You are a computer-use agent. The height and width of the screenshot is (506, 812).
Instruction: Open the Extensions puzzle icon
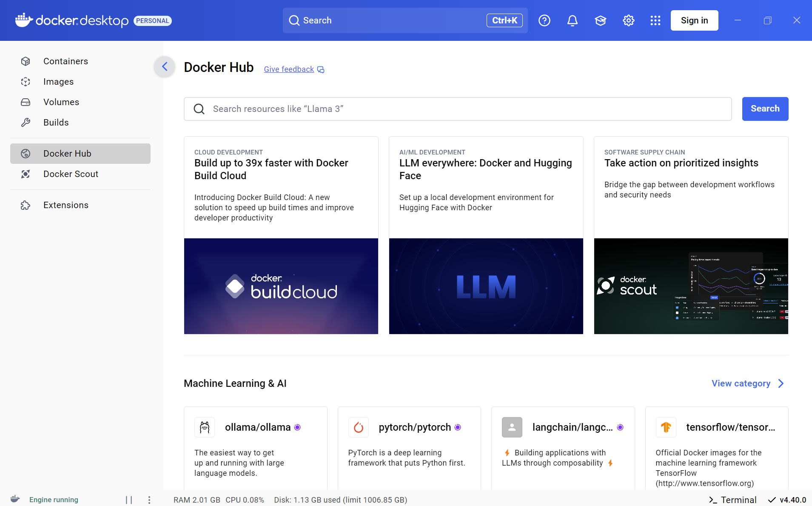[x=26, y=205]
